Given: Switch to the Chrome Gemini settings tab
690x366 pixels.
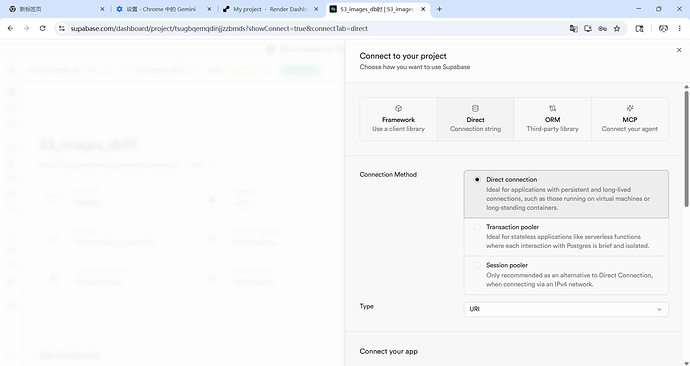Looking at the screenshot, I should 163,9.
